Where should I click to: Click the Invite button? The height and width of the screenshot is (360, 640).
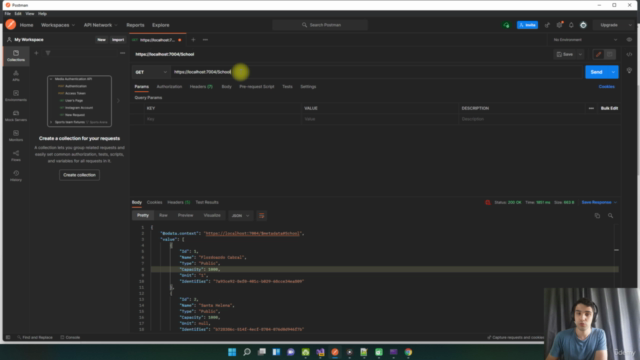click(x=527, y=25)
